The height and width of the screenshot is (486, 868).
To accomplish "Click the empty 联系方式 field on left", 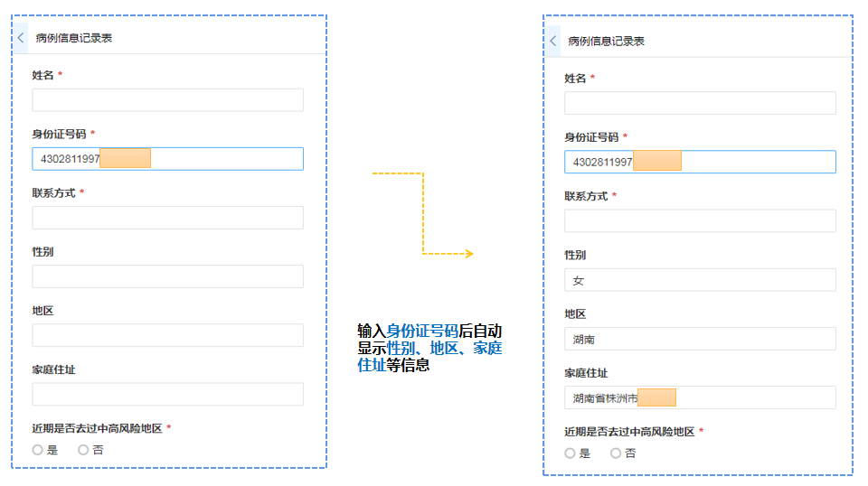I will pos(167,218).
